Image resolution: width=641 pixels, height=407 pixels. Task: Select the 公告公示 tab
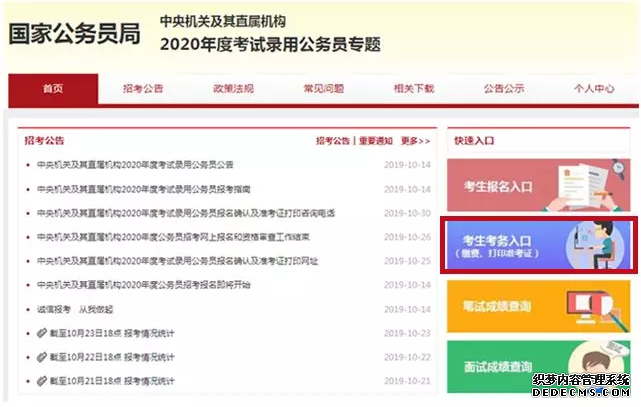(x=504, y=89)
